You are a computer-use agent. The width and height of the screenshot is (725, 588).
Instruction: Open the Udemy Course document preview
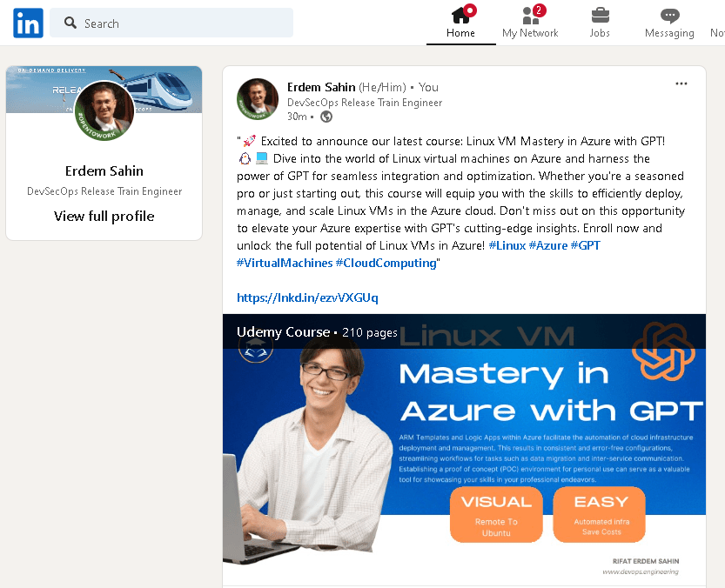[x=464, y=450]
